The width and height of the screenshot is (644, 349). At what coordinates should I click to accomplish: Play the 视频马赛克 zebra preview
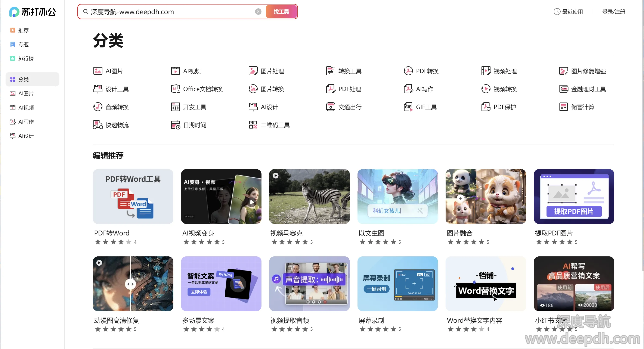(275, 176)
